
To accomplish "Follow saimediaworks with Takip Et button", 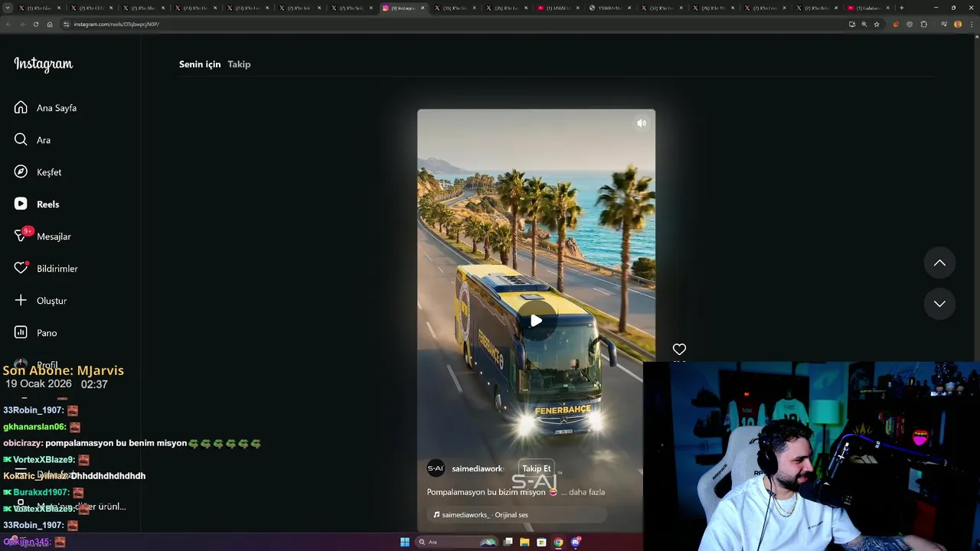I will (536, 468).
